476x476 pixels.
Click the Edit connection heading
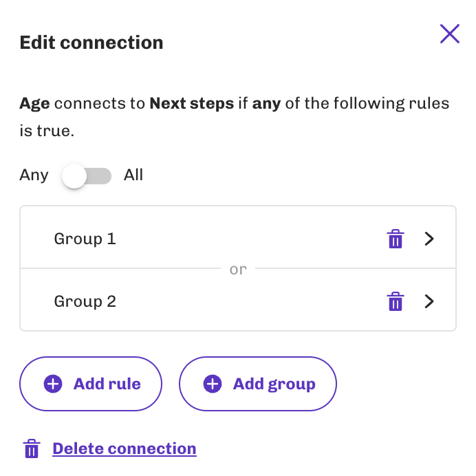click(91, 43)
